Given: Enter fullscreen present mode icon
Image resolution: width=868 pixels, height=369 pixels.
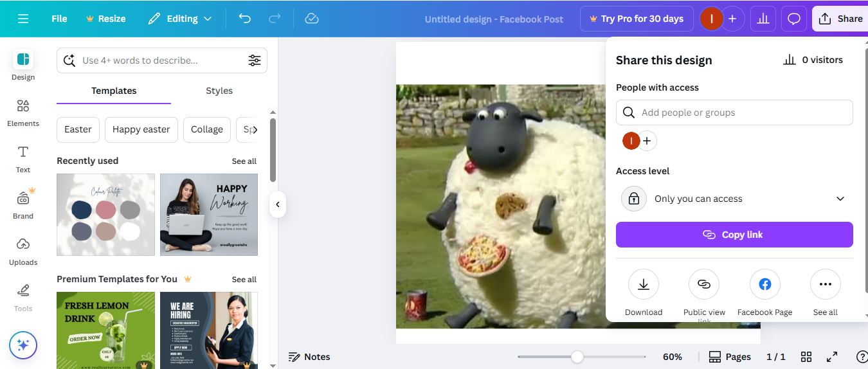Looking at the screenshot, I should 832,357.
